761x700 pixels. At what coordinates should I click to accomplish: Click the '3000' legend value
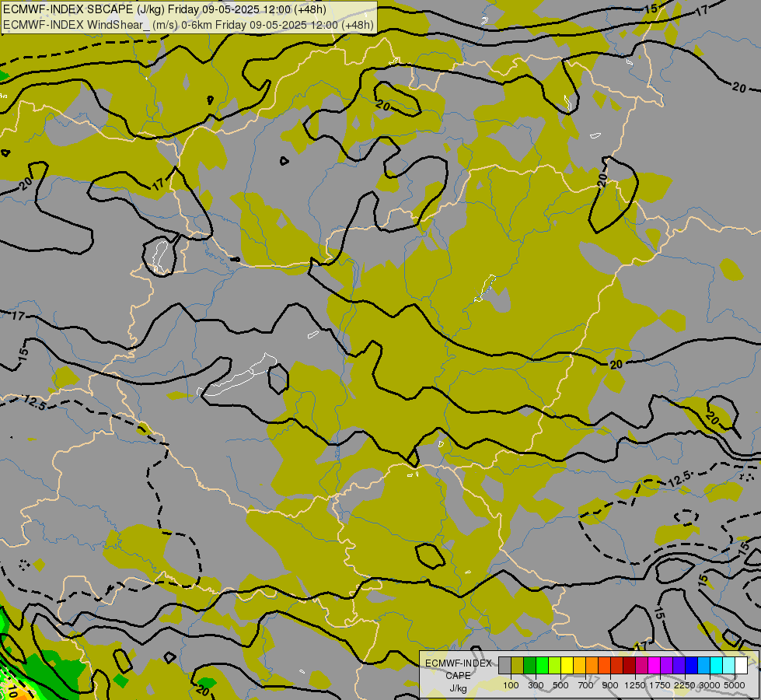tap(710, 685)
